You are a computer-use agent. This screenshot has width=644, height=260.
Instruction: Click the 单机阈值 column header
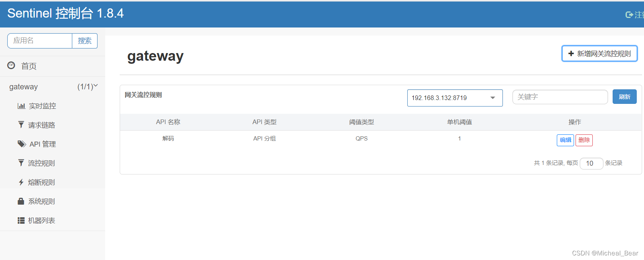coord(459,122)
